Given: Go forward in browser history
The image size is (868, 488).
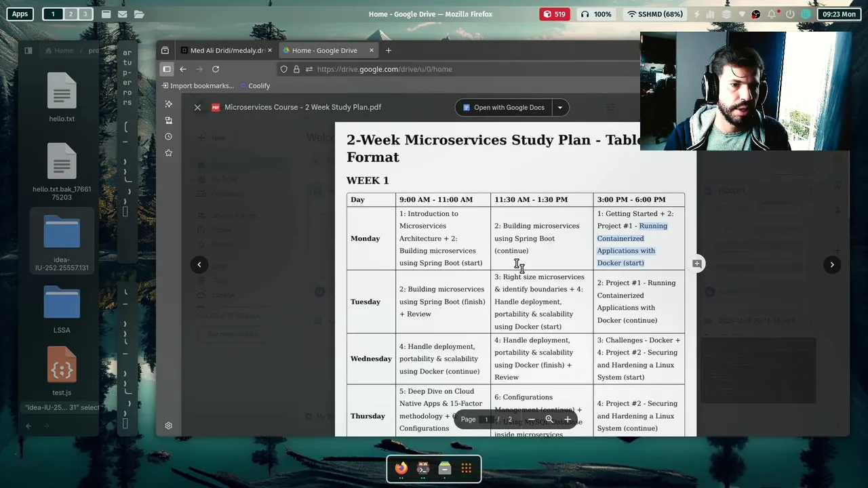Looking at the screenshot, I should (199, 69).
